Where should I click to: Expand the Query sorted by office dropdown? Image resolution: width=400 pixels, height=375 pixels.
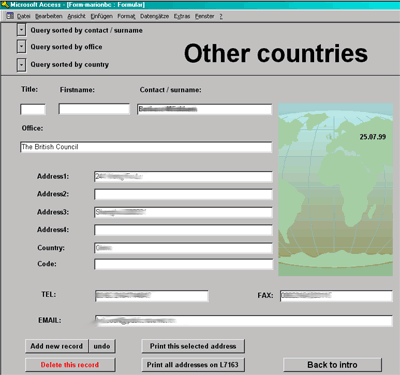pyautogui.click(x=21, y=47)
